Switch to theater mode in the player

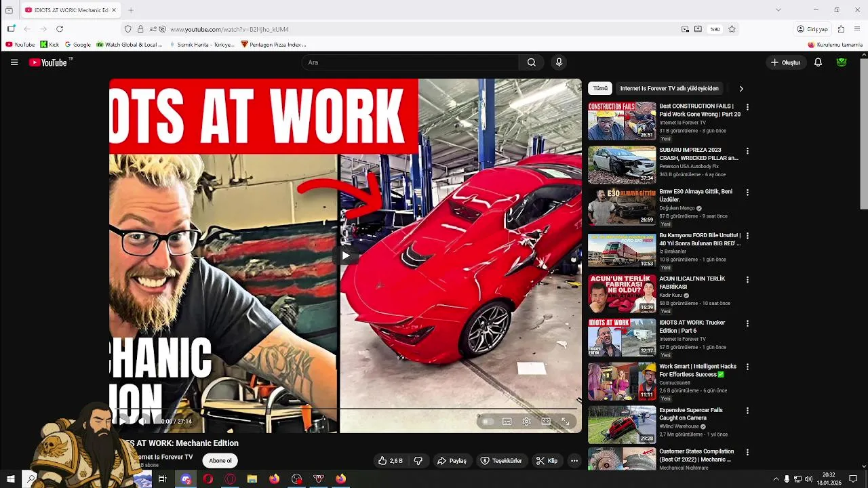pos(546,422)
